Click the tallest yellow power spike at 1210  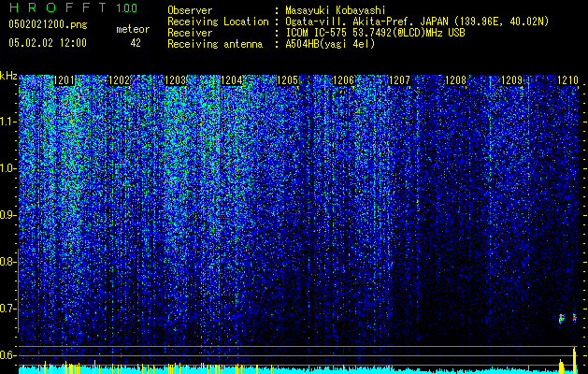coord(574,360)
